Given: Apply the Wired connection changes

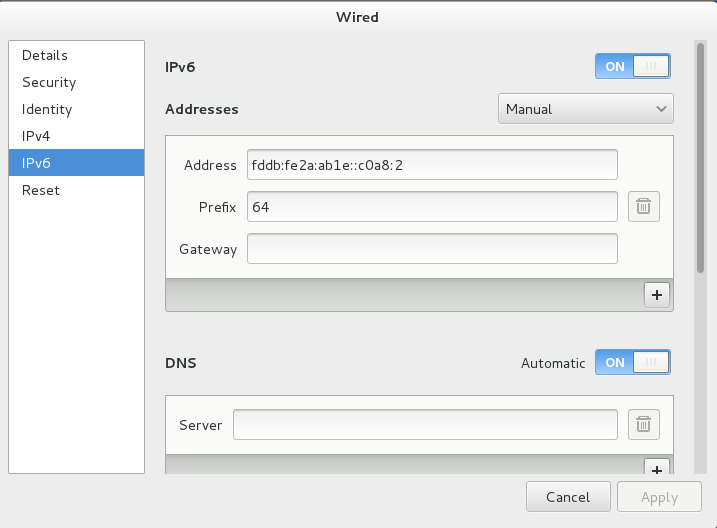Looking at the screenshot, I should click(x=659, y=497).
